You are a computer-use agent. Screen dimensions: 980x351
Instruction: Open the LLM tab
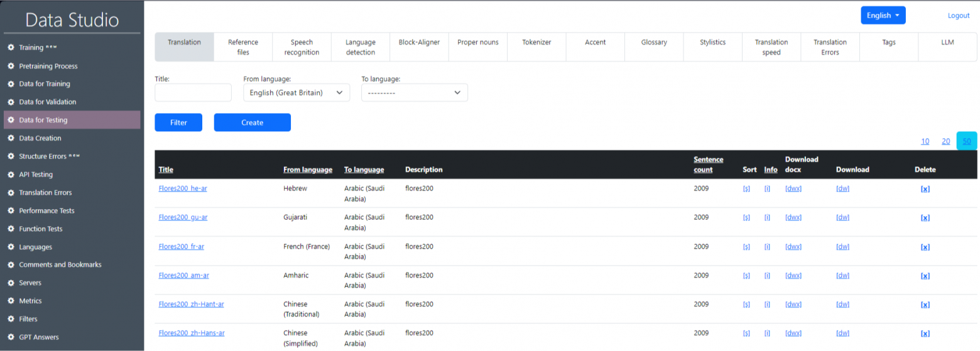click(948, 47)
